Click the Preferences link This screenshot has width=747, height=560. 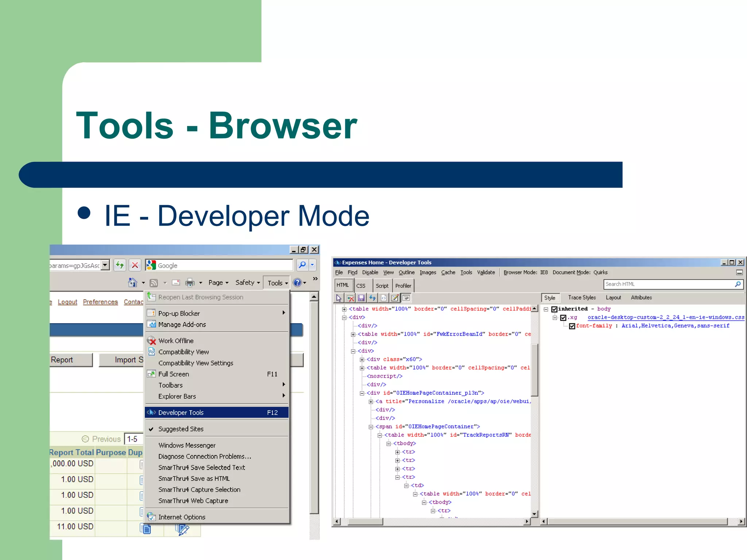click(x=100, y=302)
